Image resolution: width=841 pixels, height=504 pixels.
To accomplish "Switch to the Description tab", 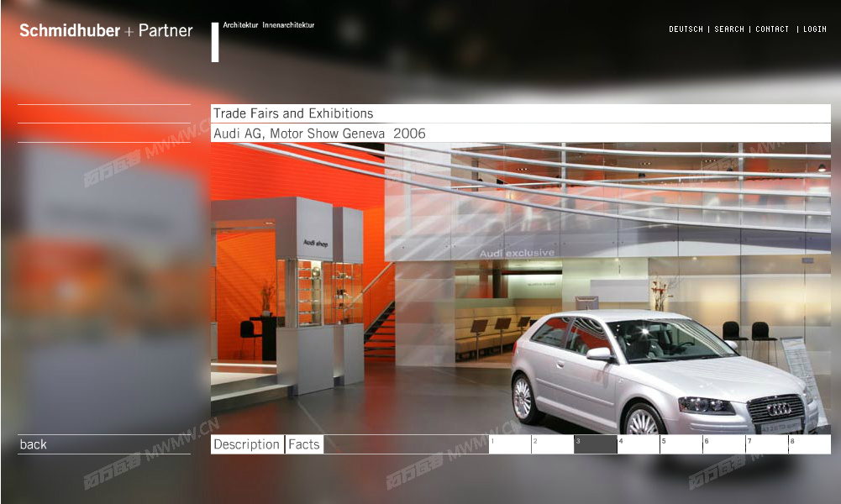I will click(x=247, y=444).
